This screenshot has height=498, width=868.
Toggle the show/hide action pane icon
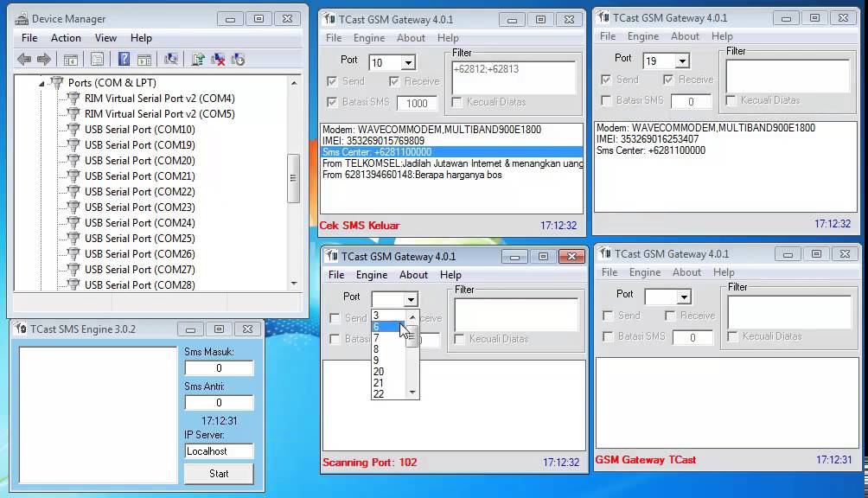pos(144,60)
